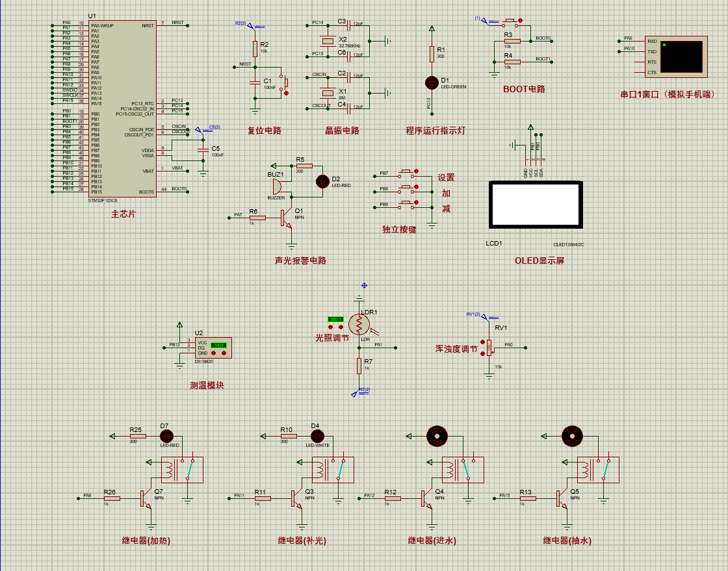Select transistor Q4 NPN
The image size is (728, 571).
426,499
